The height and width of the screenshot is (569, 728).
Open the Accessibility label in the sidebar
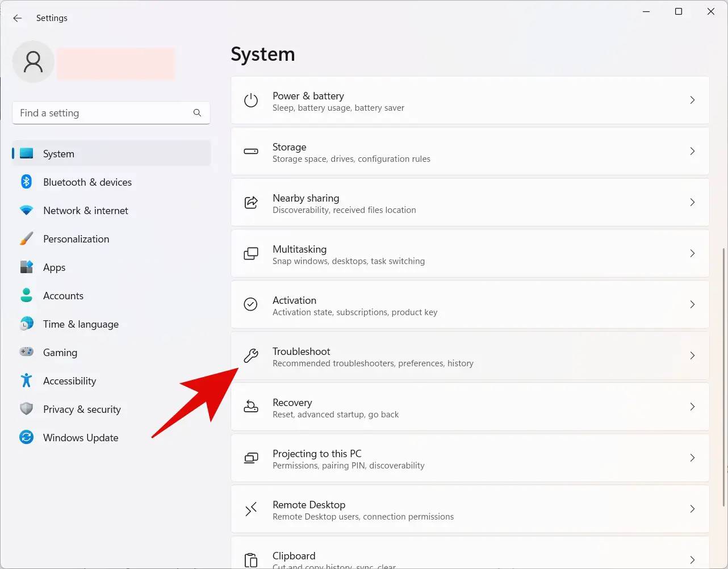click(70, 381)
